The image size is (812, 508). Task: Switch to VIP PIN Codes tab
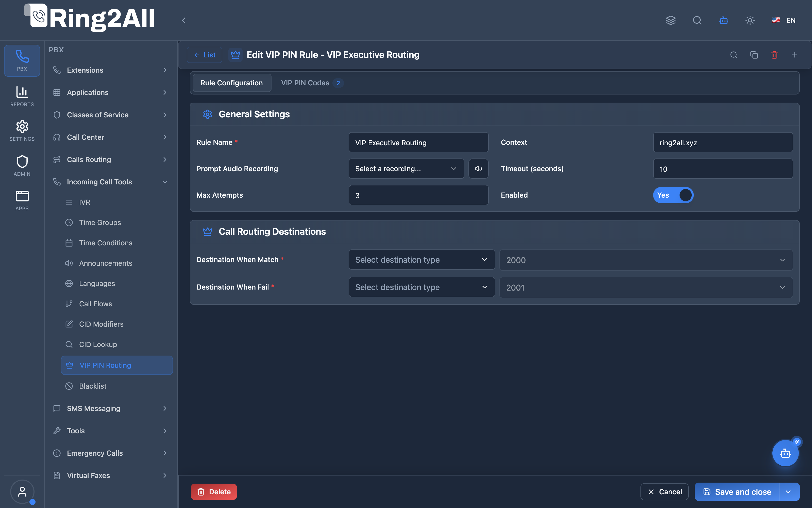click(312, 83)
